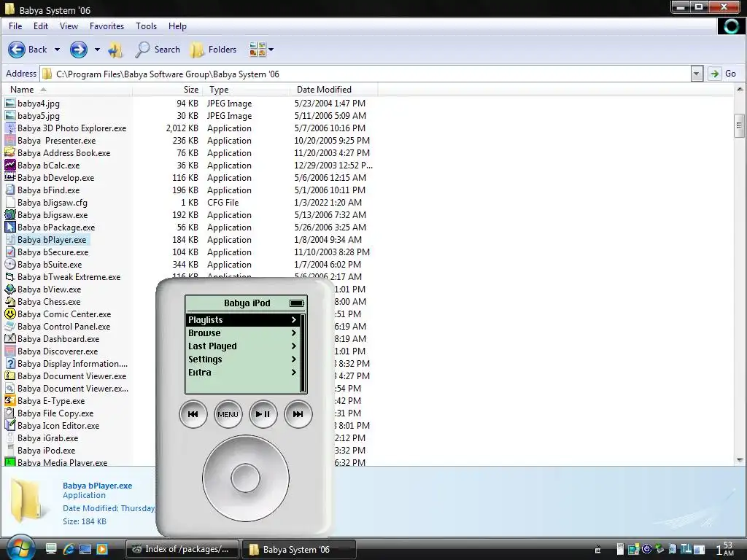The height and width of the screenshot is (560, 747).
Task: Sort by the Size column header
Action: pyautogui.click(x=168, y=90)
